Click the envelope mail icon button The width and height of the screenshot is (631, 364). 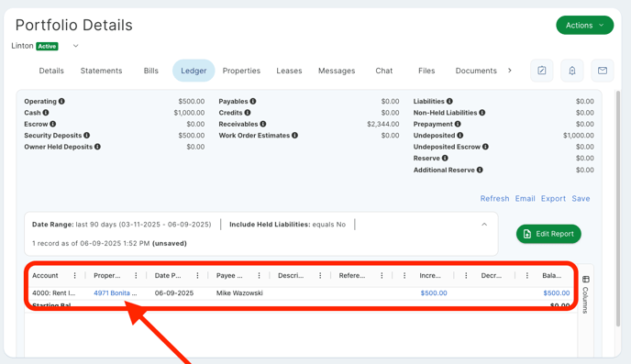tap(603, 71)
